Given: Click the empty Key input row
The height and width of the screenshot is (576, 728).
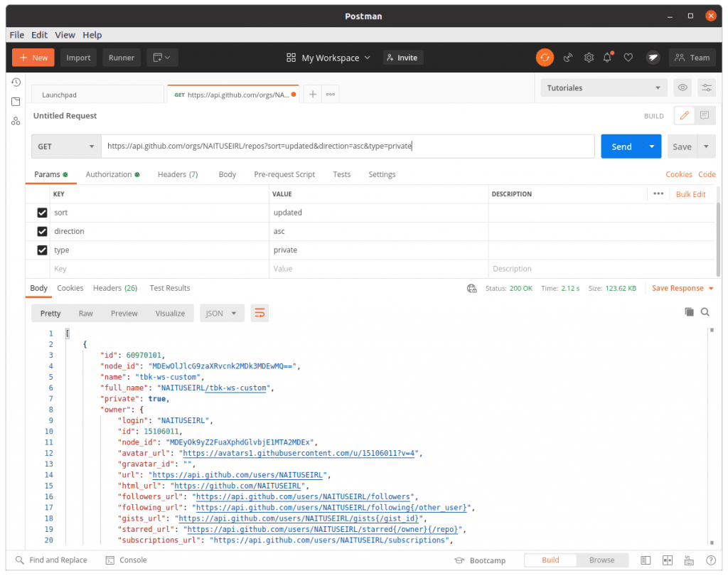Looking at the screenshot, I should pyautogui.click(x=159, y=269).
